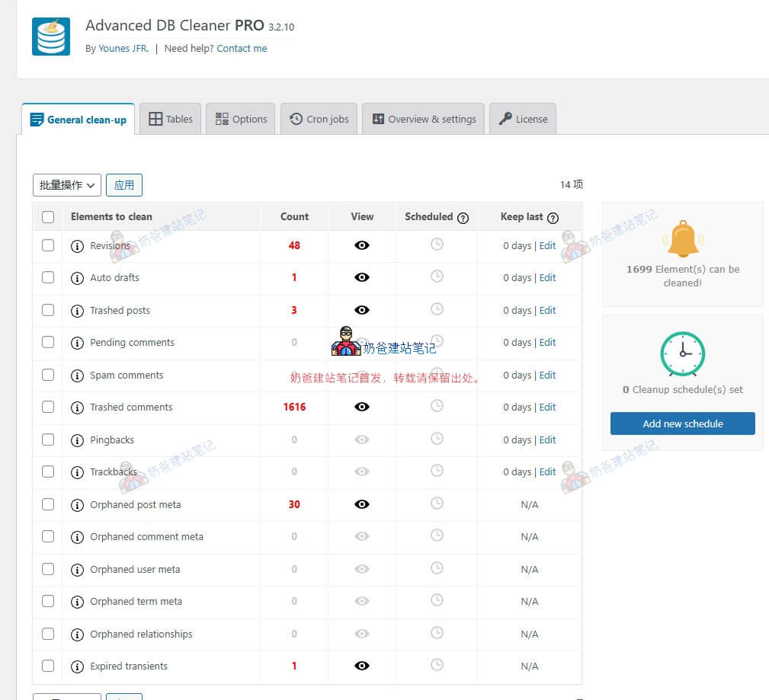Image resolution: width=769 pixels, height=700 pixels.
Task: Go to the Overview & settings tab
Action: pos(423,119)
